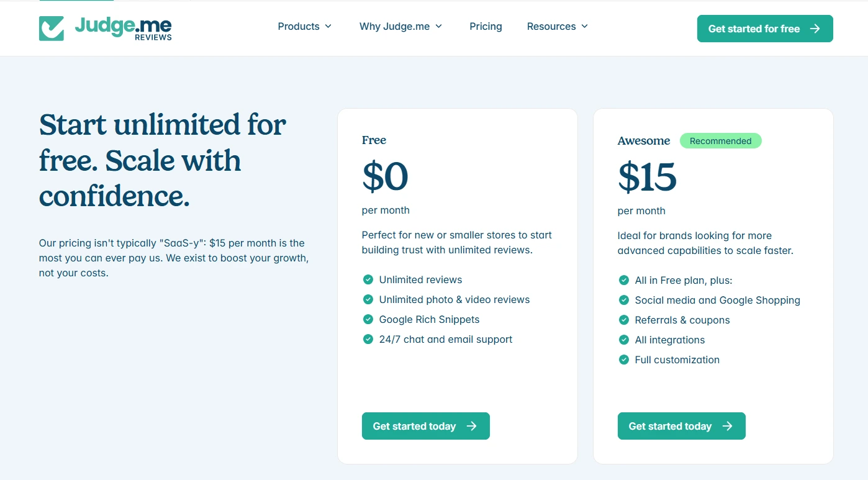Click check icon next to 24/7 chat support
This screenshot has height=480, width=868.
(x=368, y=339)
